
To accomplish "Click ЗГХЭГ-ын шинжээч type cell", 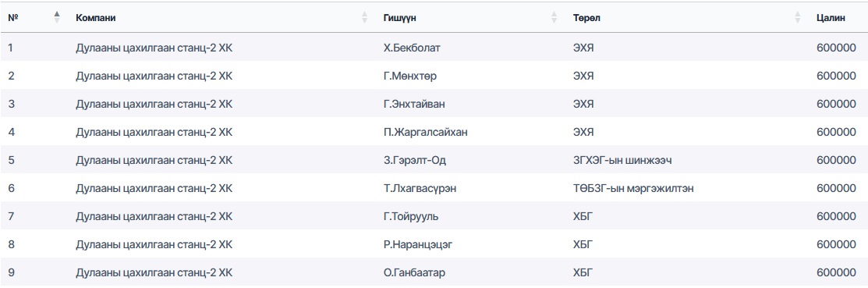I will point(623,161).
